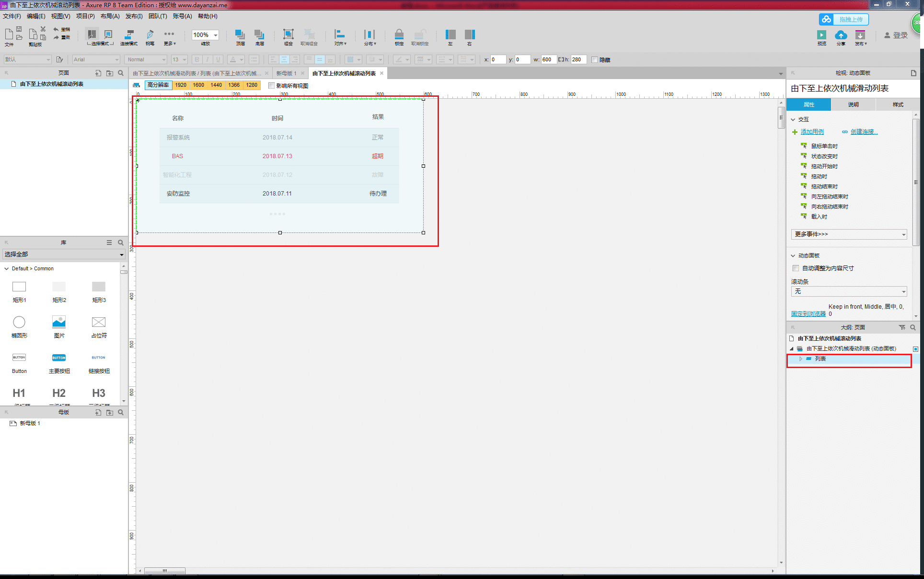
Task: Collapse the 交互 interactions section
Action: 793,120
